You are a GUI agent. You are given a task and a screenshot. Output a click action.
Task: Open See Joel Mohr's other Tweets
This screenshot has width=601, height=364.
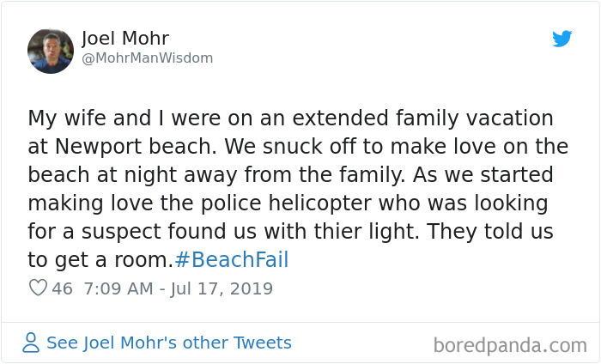[x=168, y=343]
